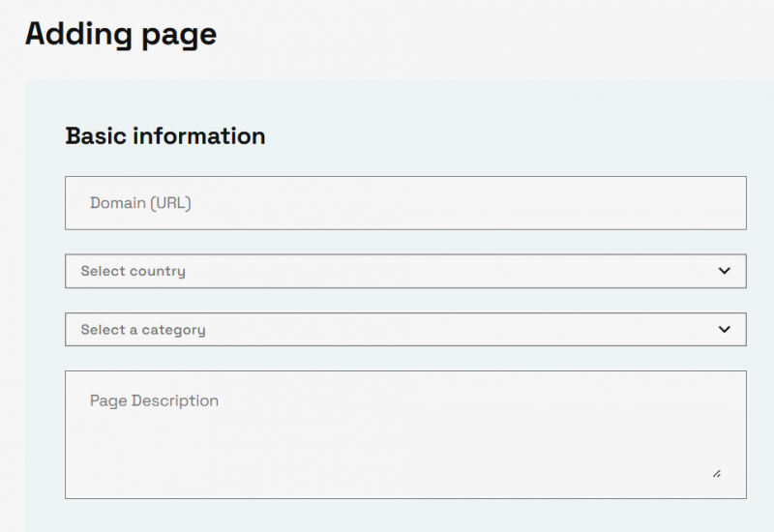
Task: Click the middle of the Select a category box
Action: [405, 330]
